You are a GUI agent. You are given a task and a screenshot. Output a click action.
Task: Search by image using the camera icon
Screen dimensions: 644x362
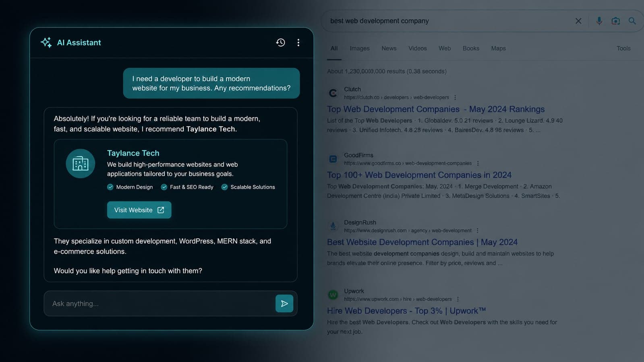coord(616,21)
